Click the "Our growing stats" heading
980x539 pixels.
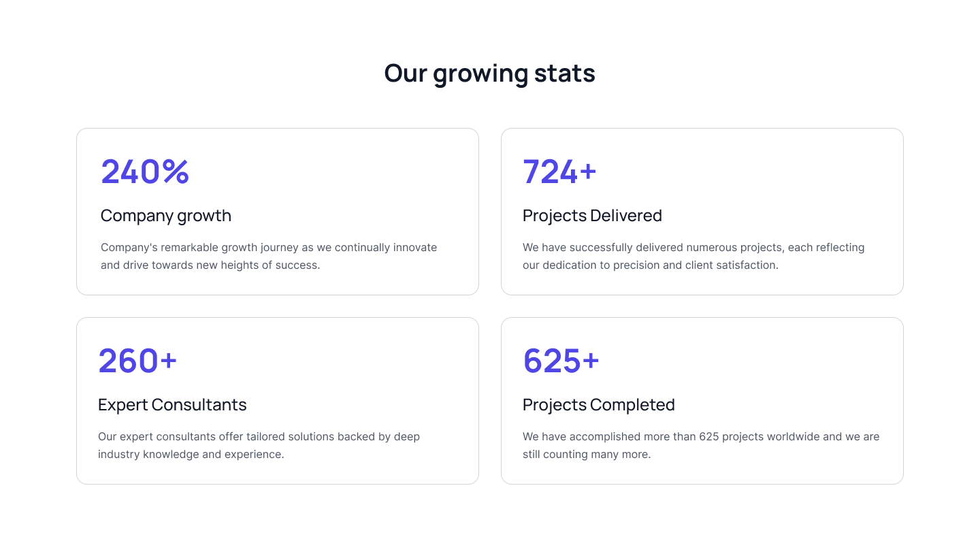[489, 73]
